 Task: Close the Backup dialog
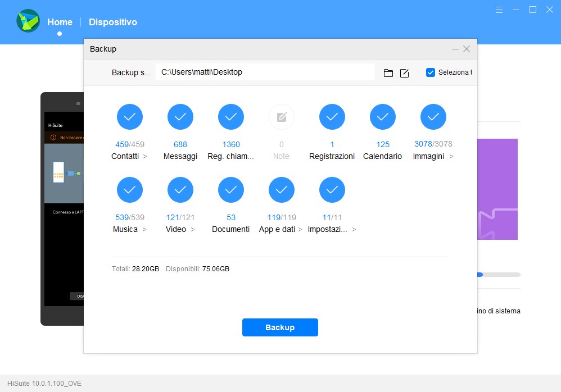coord(467,49)
